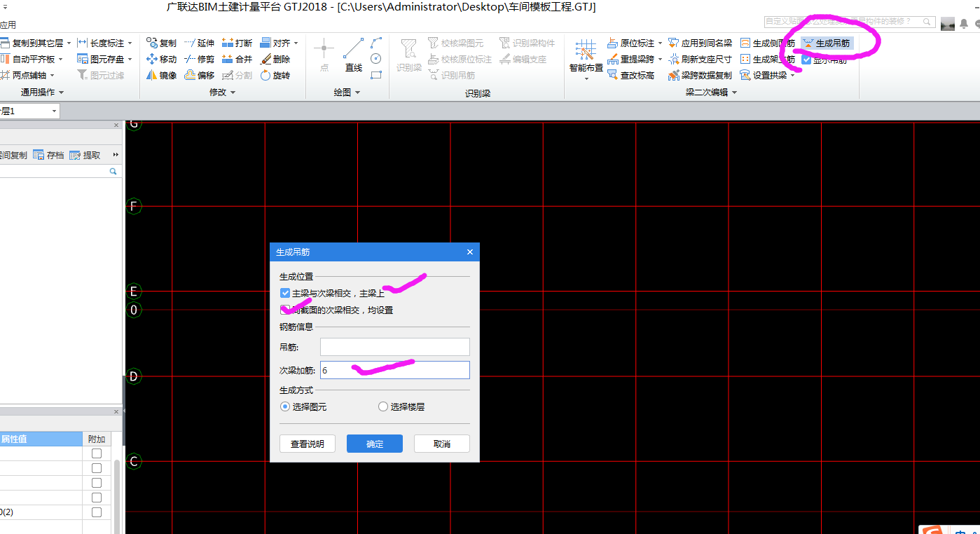The width and height of the screenshot is (980, 534).
Task: Click the 梁跨数据复制 tool
Action: pyautogui.click(x=703, y=75)
